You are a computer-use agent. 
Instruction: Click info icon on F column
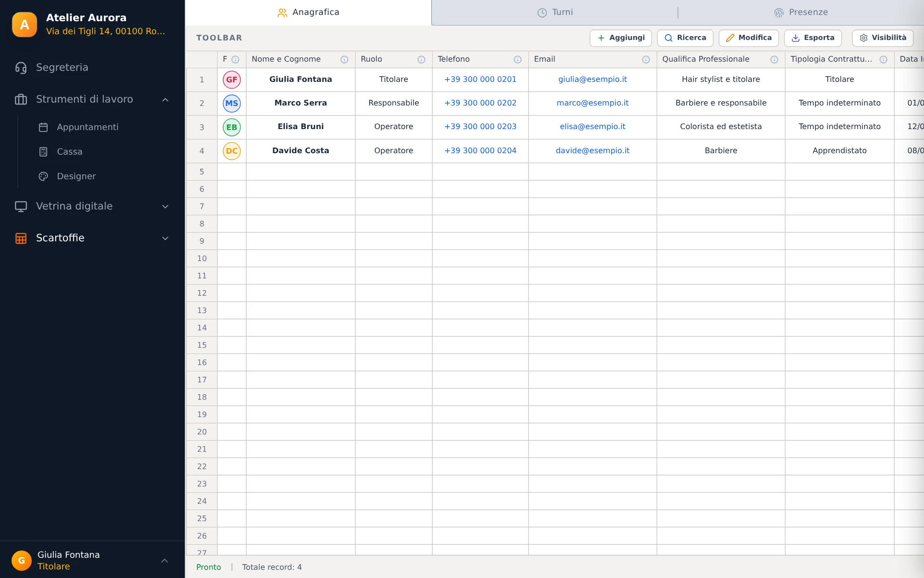(235, 60)
